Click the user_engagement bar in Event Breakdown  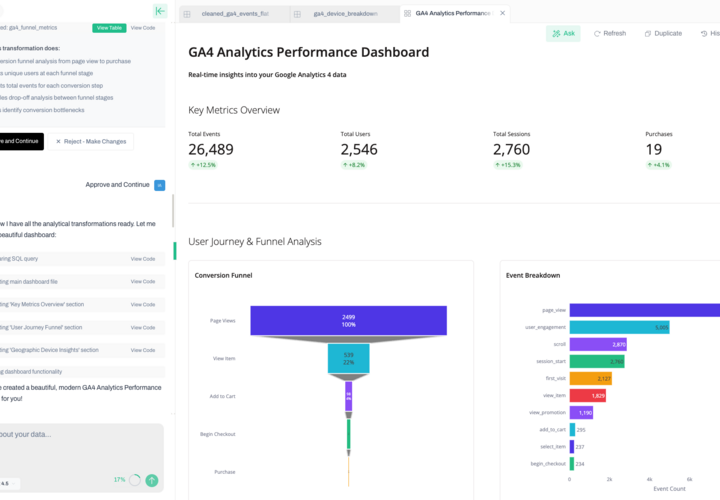tap(619, 327)
